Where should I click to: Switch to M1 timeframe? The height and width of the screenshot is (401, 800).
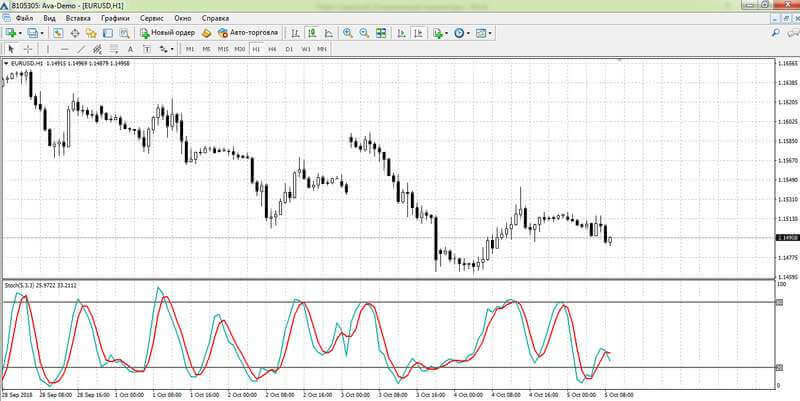click(190, 49)
